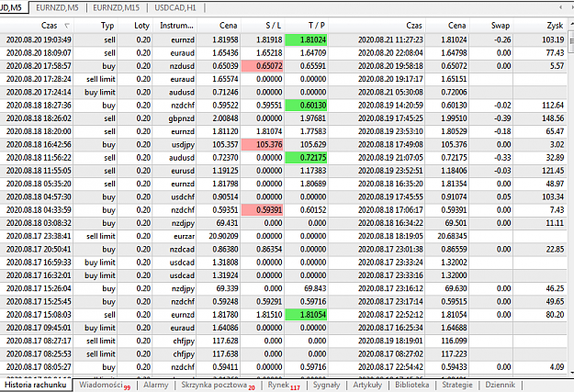
Task: Select profit value 112.64
Action: [553, 106]
